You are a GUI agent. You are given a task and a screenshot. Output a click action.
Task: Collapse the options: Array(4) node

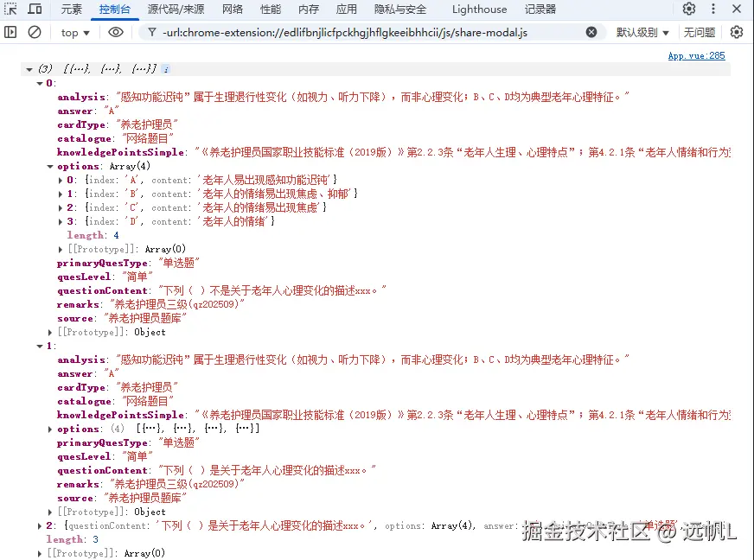point(50,166)
